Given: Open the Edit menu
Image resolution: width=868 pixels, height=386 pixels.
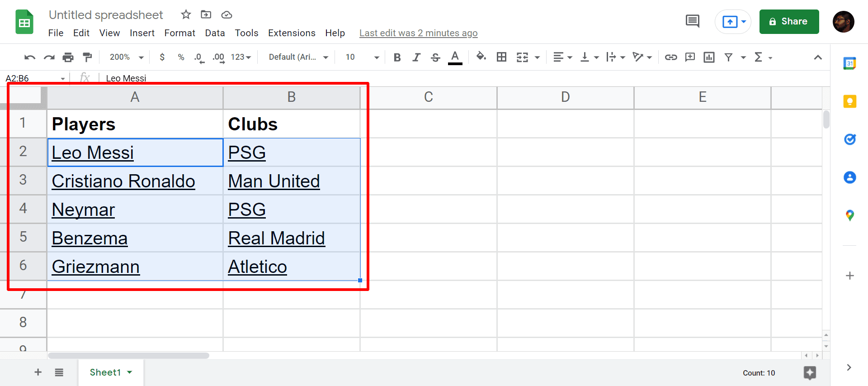Looking at the screenshot, I should 81,33.
